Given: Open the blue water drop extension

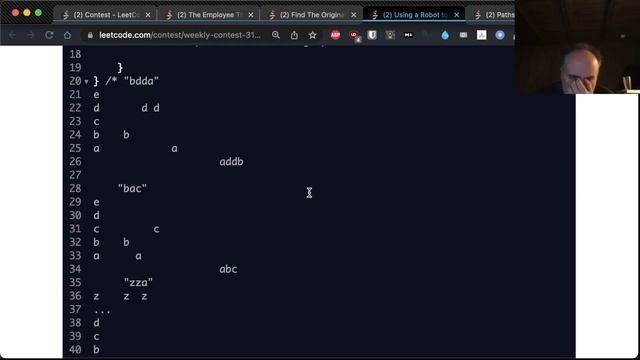Looking at the screenshot, I should (x=445, y=35).
